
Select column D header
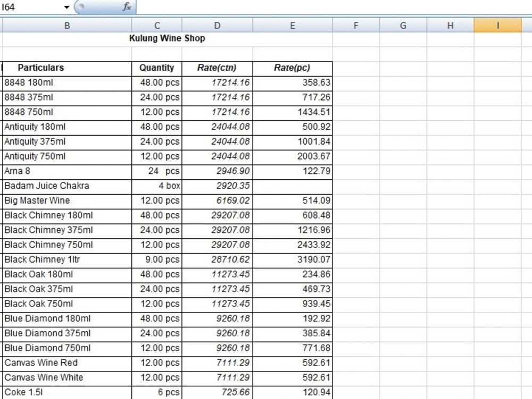217,26
